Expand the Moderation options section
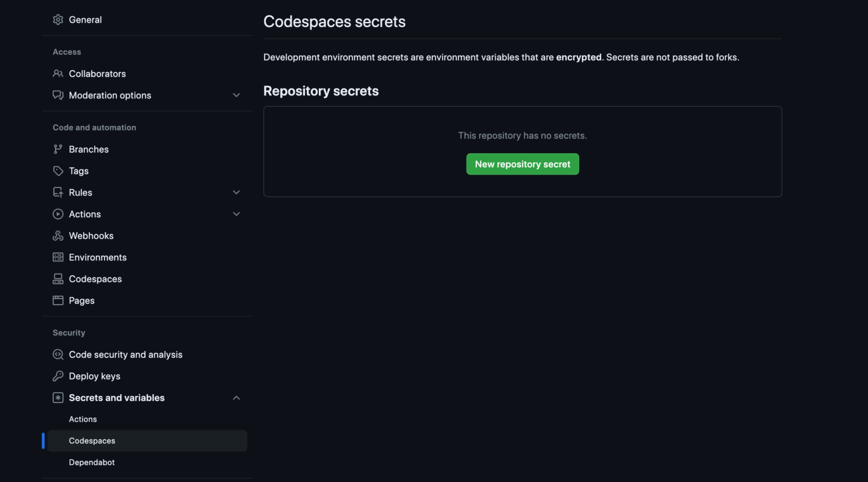The height and width of the screenshot is (482, 868). click(x=236, y=95)
